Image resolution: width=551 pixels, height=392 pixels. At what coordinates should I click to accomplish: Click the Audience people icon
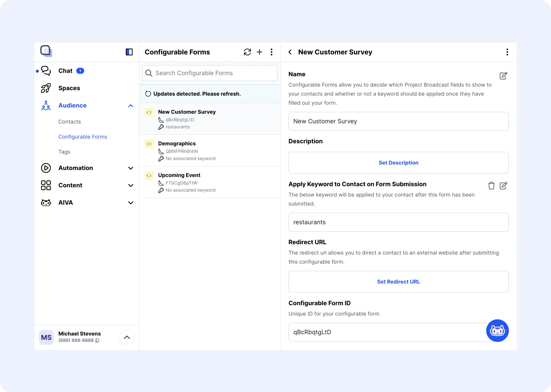click(x=46, y=105)
